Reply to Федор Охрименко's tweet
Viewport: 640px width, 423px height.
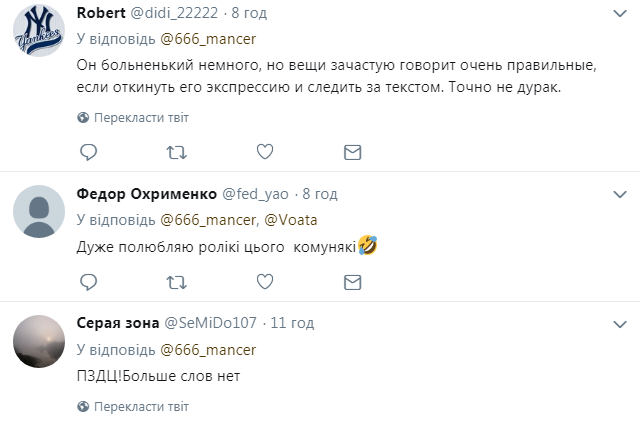point(88,282)
